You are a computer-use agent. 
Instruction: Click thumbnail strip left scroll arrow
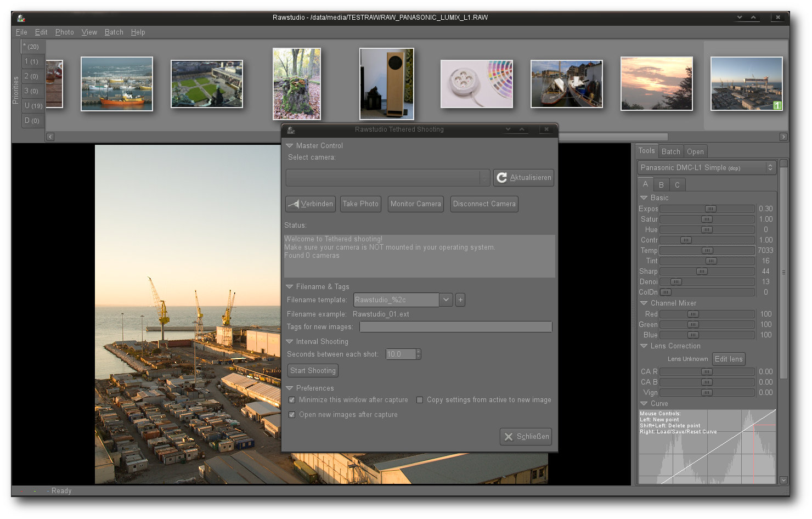point(50,137)
